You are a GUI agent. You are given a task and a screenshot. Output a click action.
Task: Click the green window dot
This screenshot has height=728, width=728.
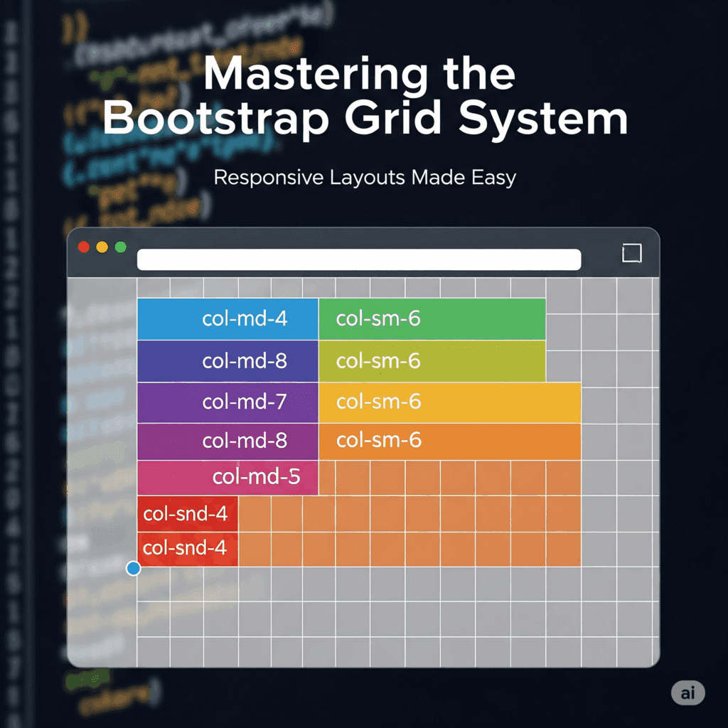120,247
